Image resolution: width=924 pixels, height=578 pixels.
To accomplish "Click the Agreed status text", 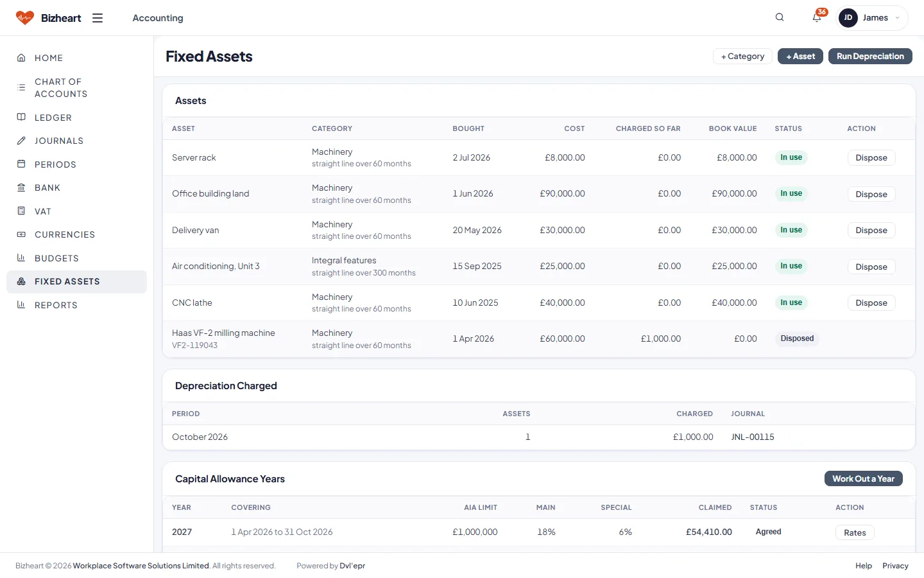I will (769, 532).
